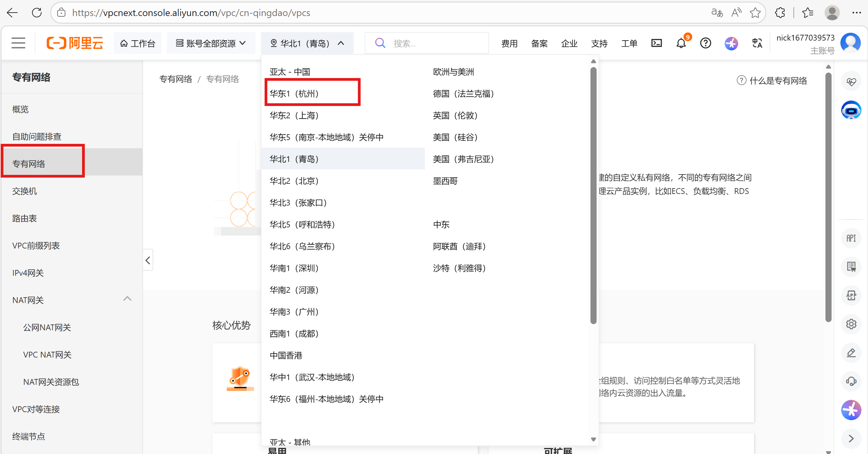Open the 什么是专有网络 help link
868x454 pixels.
(778, 81)
